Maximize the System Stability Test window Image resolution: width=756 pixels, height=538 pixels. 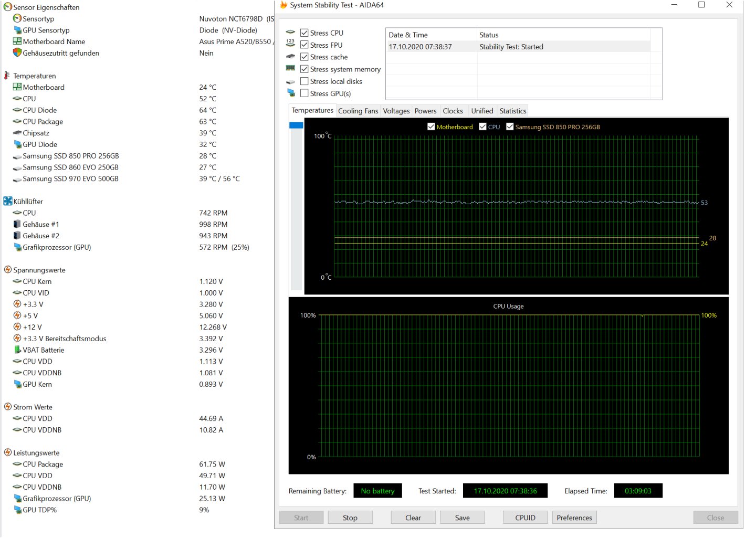coord(701,5)
